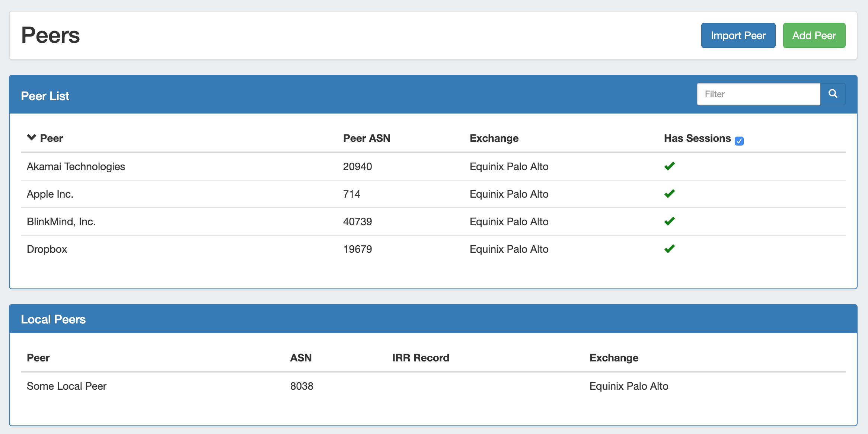This screenshot has width=868, height=434.
Task: Focus the Filter text field
Action: (x=758, y=94)
